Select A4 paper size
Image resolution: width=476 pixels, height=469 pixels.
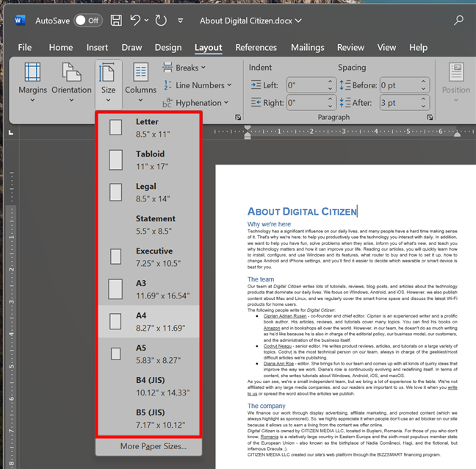point(148,321)
